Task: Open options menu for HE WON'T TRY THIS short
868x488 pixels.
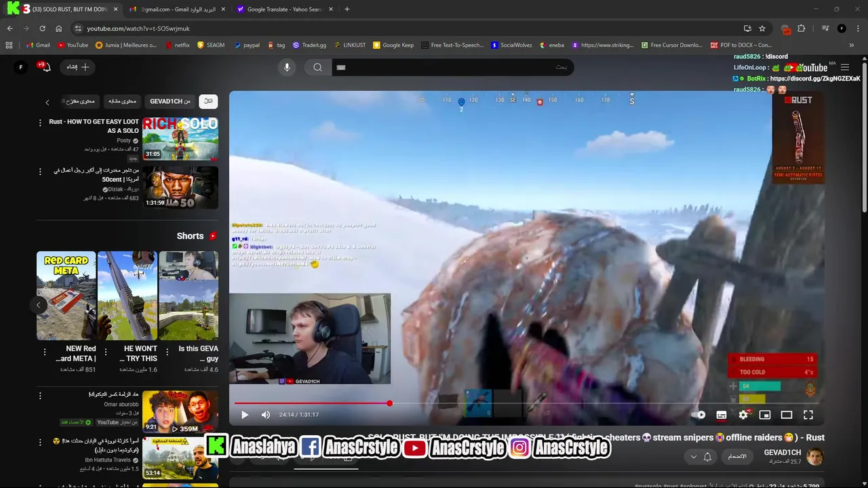Action: 106,352
